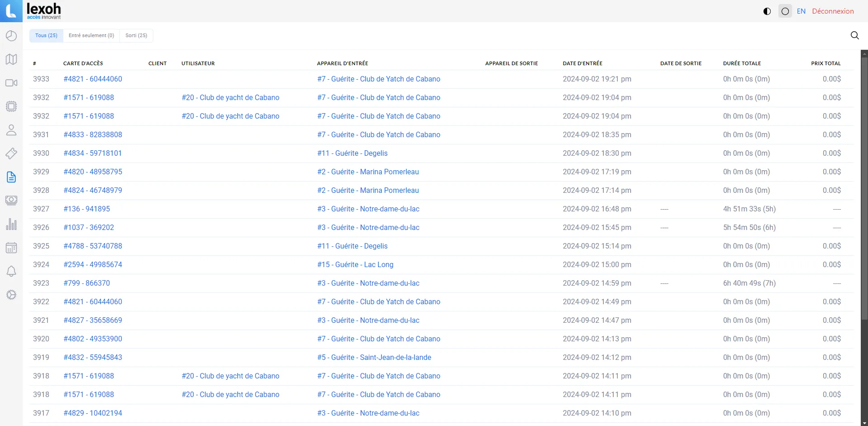Open the users person icon
Screen dimensions: 868x426
[x=11, y=130]
